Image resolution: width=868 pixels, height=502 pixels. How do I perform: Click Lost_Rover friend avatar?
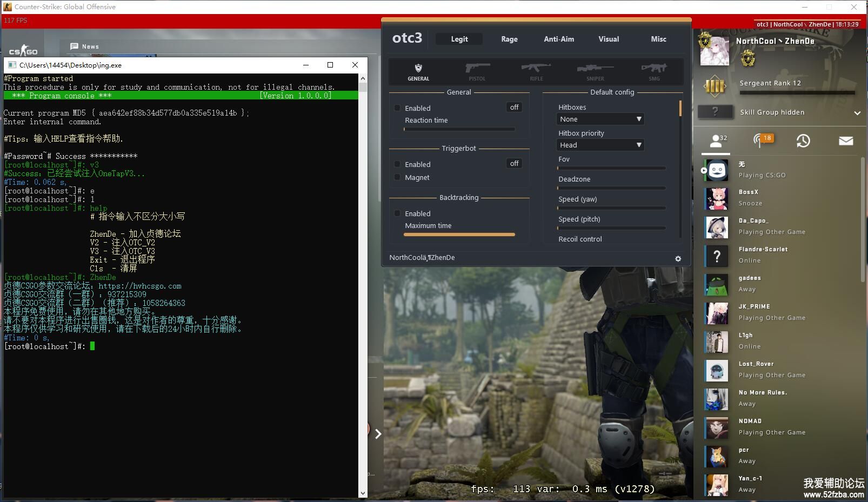pyautogui.click(x=717, y=371)
